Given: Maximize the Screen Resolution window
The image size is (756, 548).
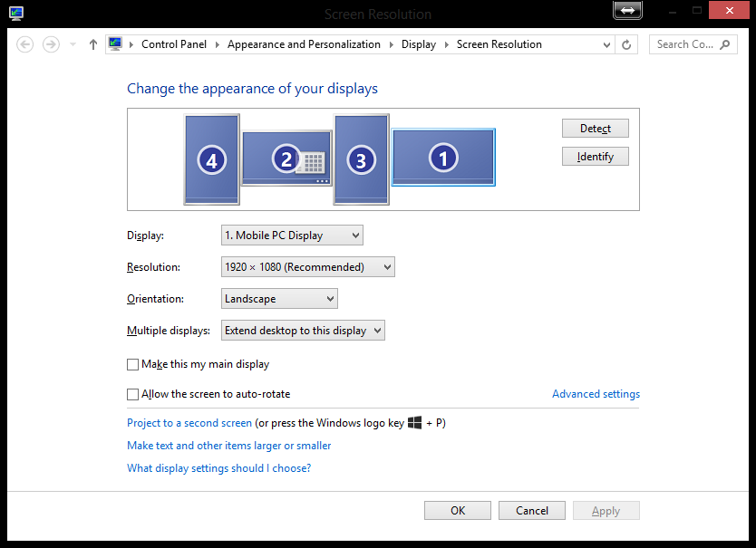Looking at the screenshot, I should tap(697, 11).
